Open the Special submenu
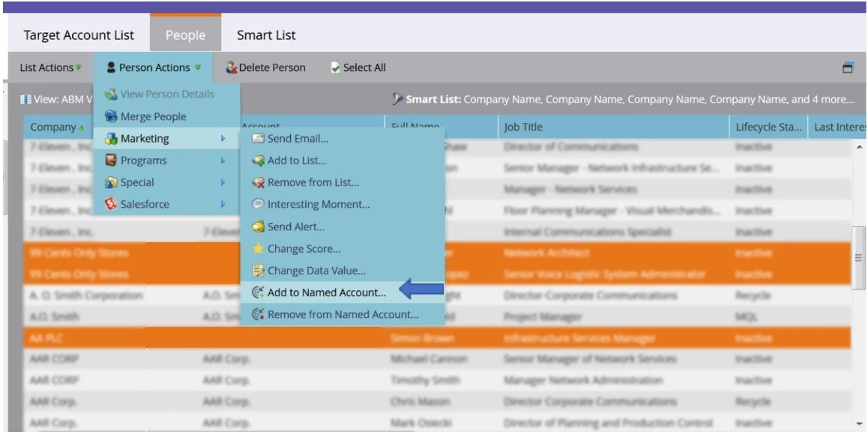 [166, 182]
